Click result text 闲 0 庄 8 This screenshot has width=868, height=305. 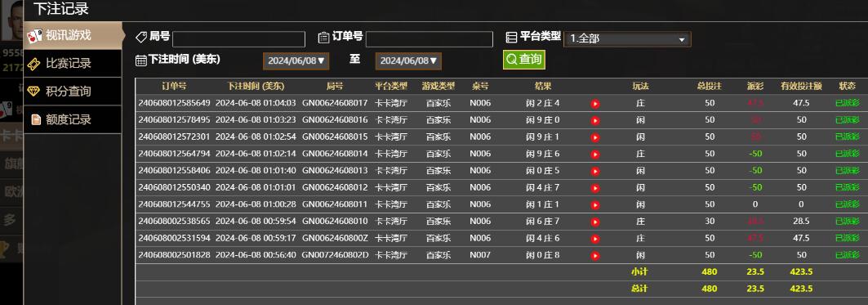(x=542, y=255)
